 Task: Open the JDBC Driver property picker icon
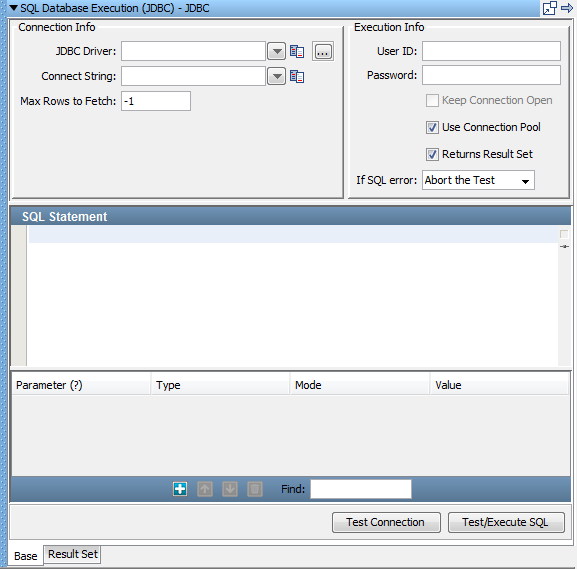[297, 51]
